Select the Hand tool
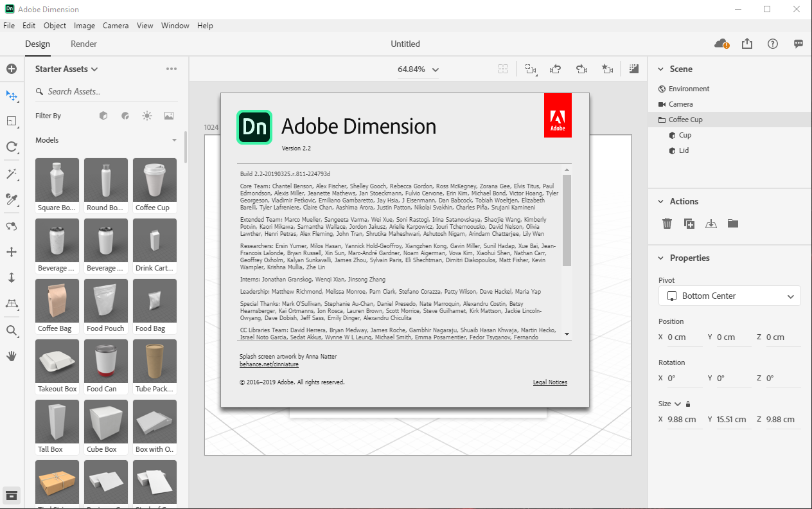Image resolution: width=812 pixels, height=509 pixels. (11, 356)
